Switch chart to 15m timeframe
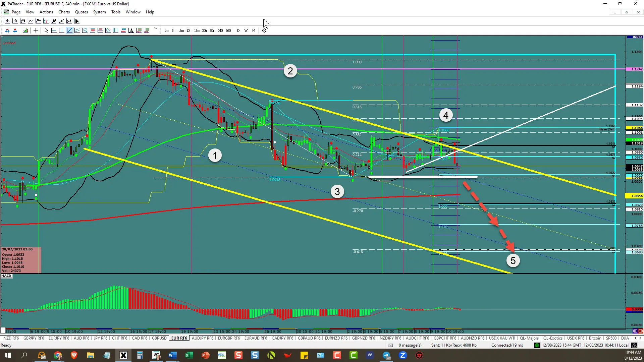644x362 pixels. 197,31
